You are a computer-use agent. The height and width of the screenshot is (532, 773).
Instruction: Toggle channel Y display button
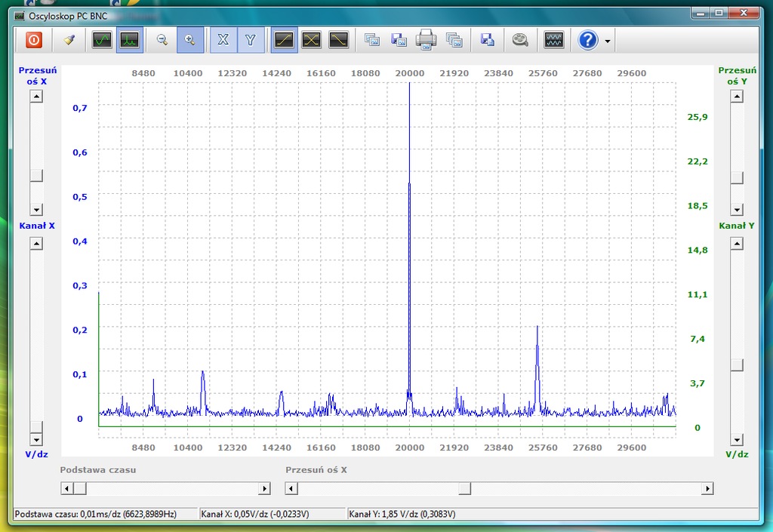tap(251, 40)
